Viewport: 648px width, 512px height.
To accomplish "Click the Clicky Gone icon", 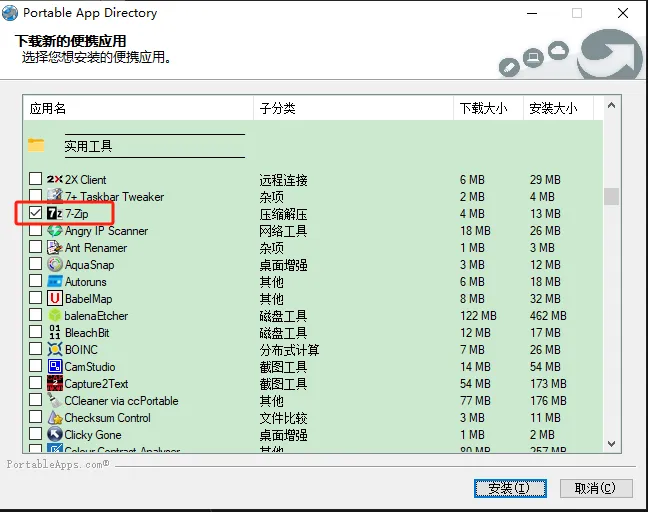I will coord(55,434).
